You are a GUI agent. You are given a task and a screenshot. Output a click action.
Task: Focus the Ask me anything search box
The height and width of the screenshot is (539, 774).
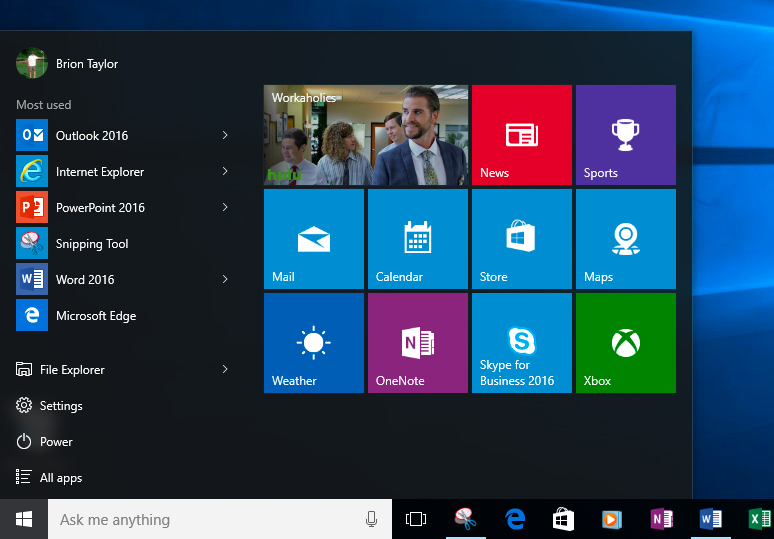click(220, 519)
